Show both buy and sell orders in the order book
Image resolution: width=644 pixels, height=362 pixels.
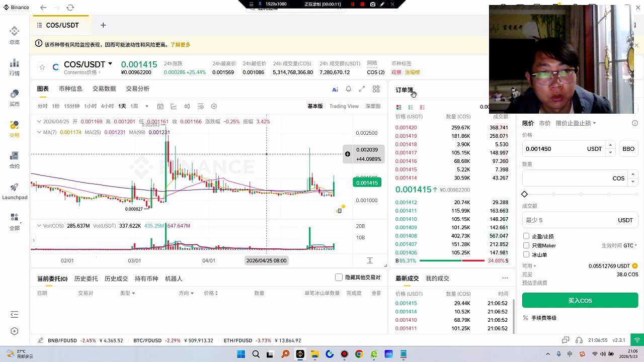[399, 107]
